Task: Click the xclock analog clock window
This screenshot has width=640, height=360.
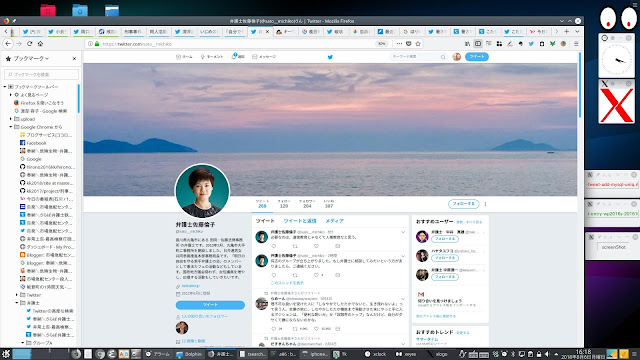Action: tap(617, 60)
